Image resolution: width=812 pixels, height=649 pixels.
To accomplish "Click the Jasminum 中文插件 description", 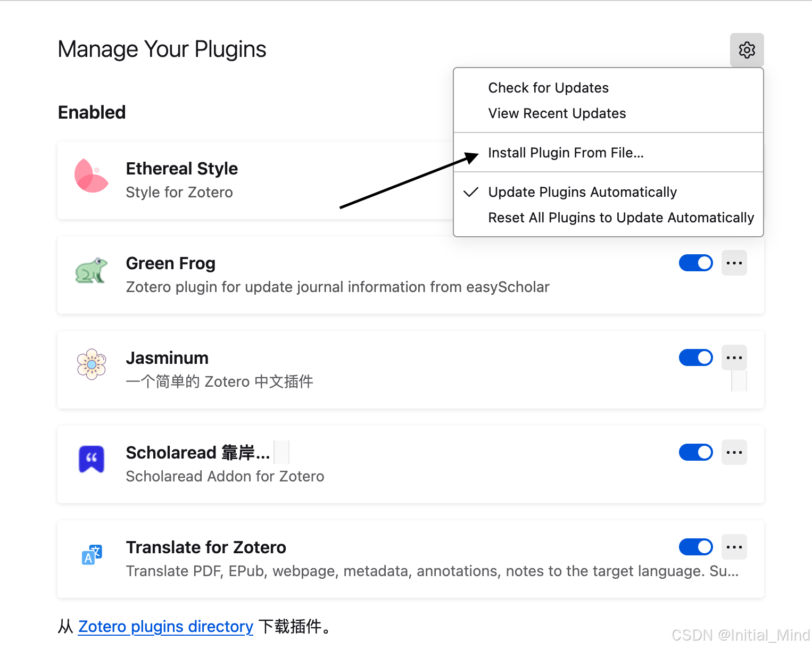I will (x=219, y=382).
